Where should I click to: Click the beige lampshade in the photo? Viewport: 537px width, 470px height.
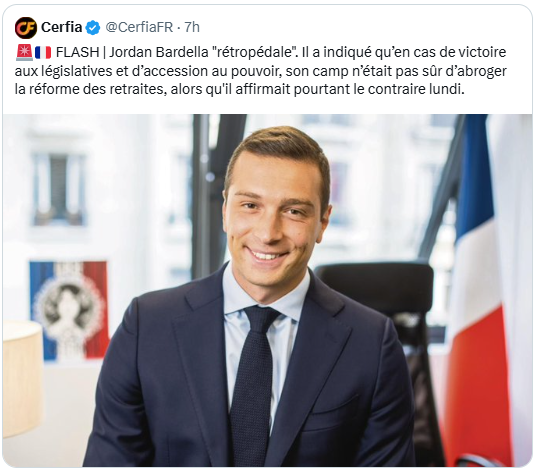click(23, 379)
